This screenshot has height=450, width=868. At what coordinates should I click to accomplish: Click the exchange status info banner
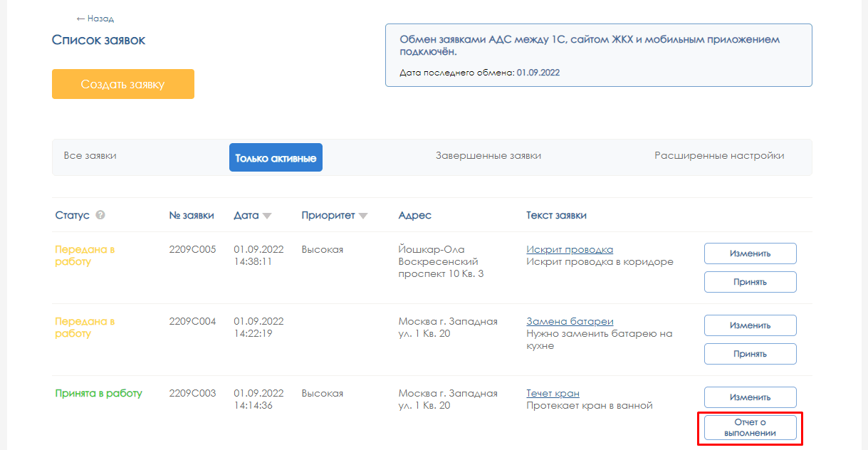[x=598, y=56]
